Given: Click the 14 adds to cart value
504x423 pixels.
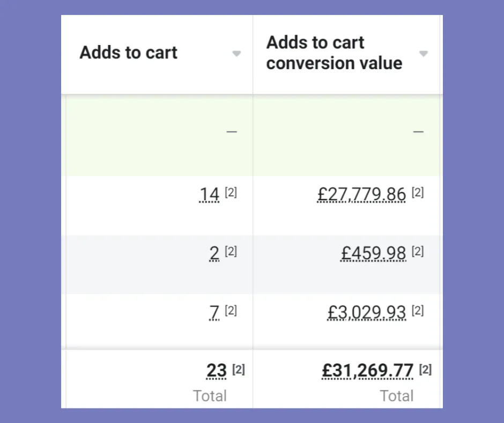Looking at the screenshot, I should (x=209, y=194).
